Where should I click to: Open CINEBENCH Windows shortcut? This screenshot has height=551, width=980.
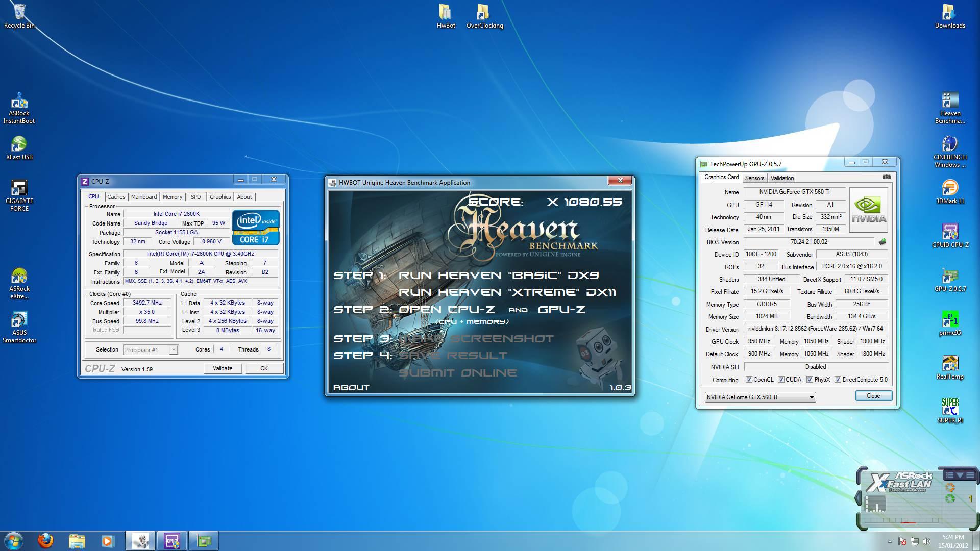point(950,152)
